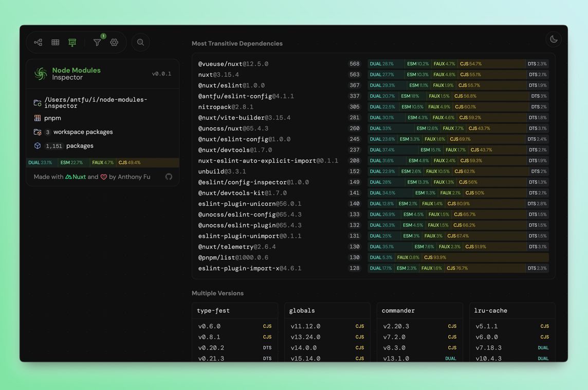Image resolution: width=588 pixels, height=390 pixels.
Task: Click DUAL 37.4% segment of @nuxt/devtools row
Action: point(393,150)
